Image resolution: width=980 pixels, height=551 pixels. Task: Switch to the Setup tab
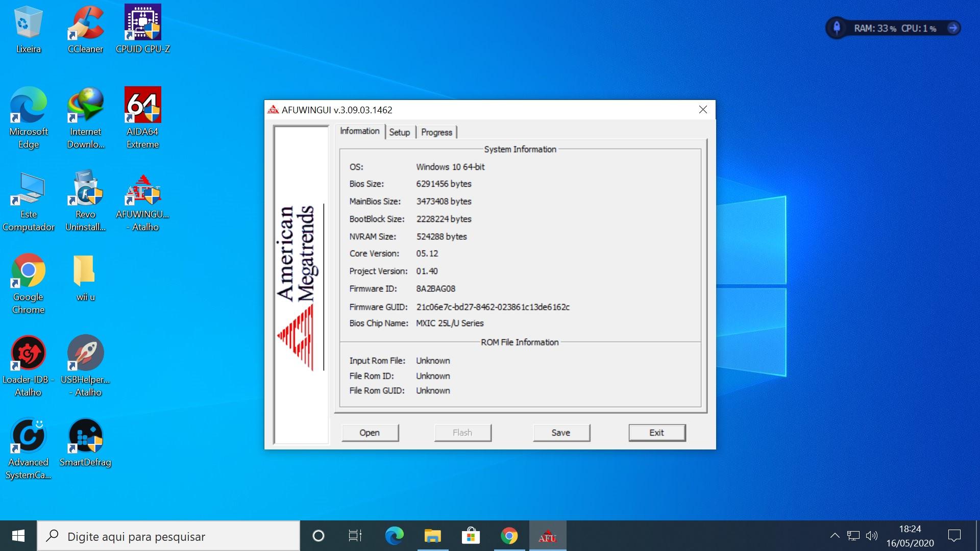[399, 132]
